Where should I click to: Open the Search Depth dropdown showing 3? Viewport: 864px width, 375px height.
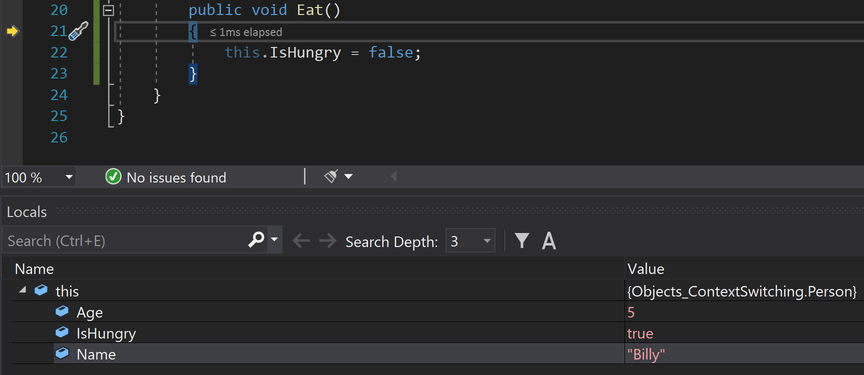[x=470, y=241]
